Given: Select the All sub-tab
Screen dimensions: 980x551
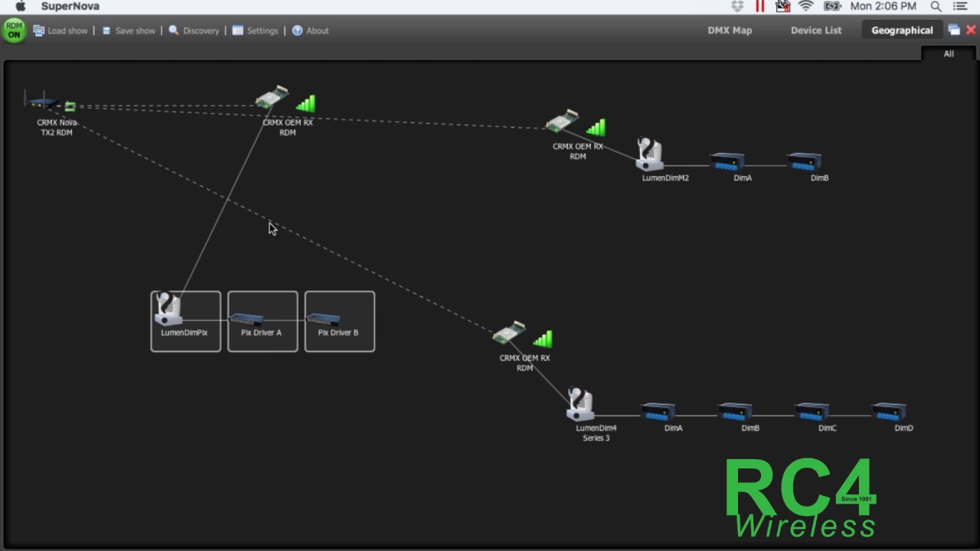Looking at the screenshot, I should 949,54.
